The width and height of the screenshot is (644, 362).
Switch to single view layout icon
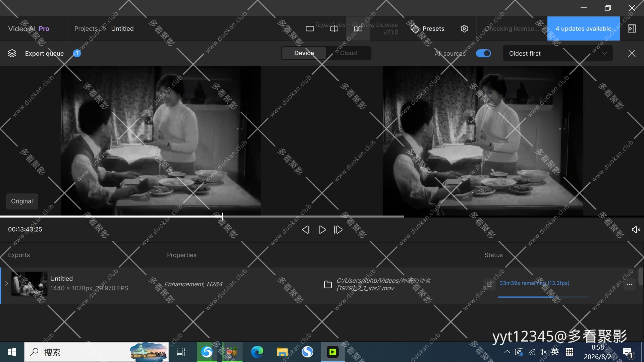point(310,29)
